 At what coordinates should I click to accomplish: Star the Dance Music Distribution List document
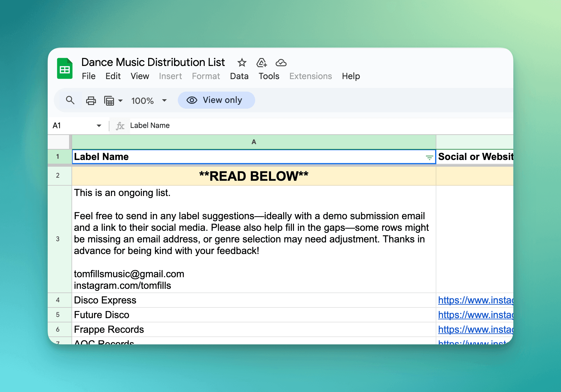(x=242, y=63)
